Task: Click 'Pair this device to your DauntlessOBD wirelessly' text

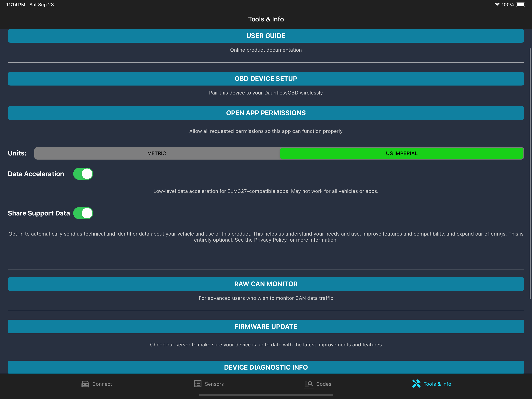Action: coord(266,93)
